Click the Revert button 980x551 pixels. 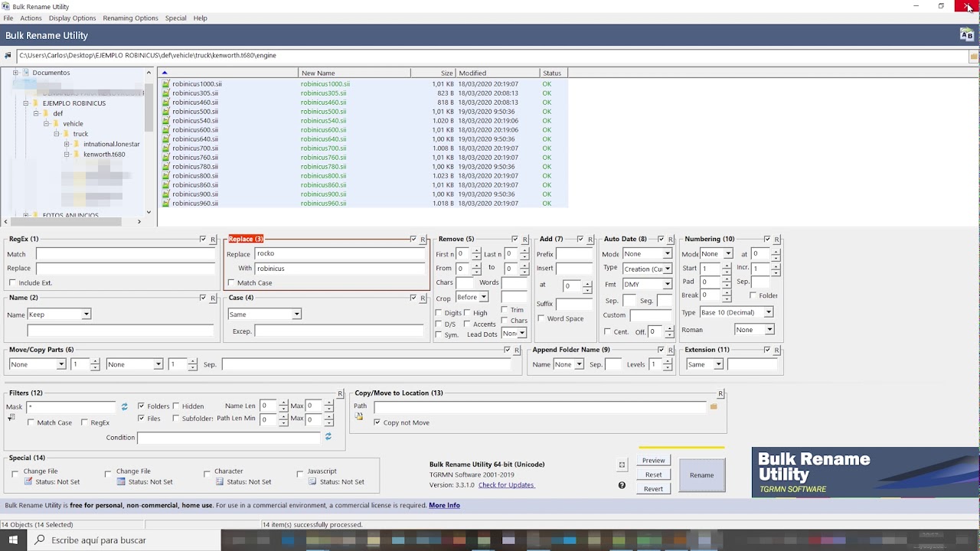[653, 489]
